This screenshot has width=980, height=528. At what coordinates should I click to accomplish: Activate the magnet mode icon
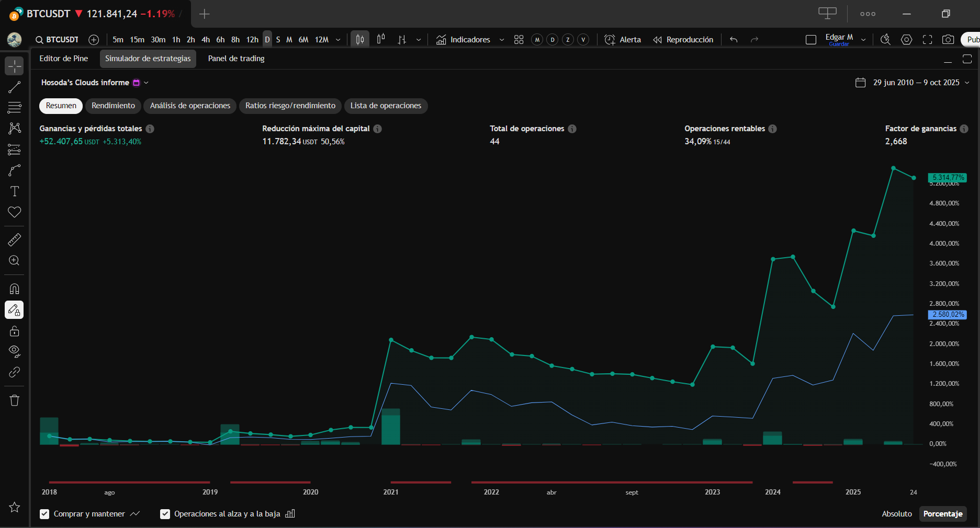tap(14, 289)
